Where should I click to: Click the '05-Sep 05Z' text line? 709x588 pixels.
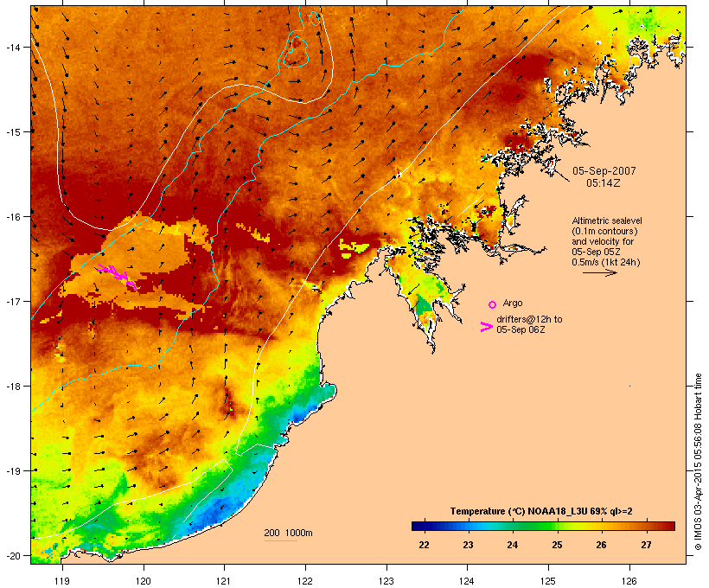(596, 252)
